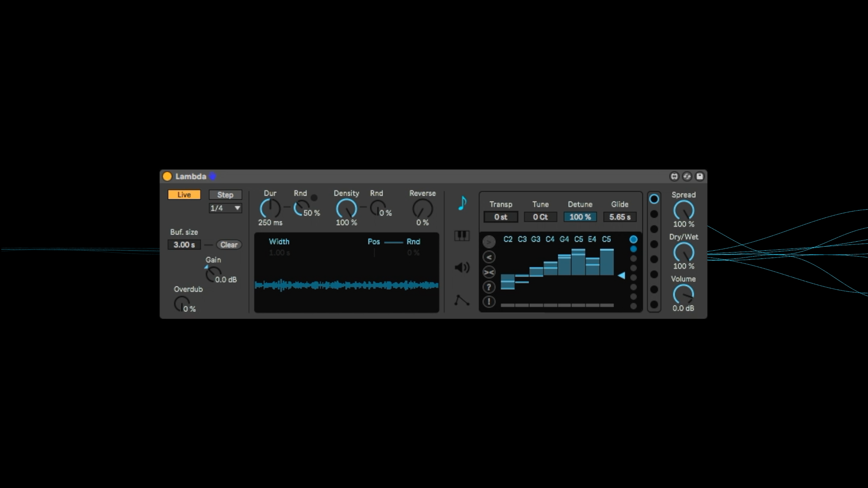
Task: Click the backward sequence direction button
Action: tap(489, 257)
